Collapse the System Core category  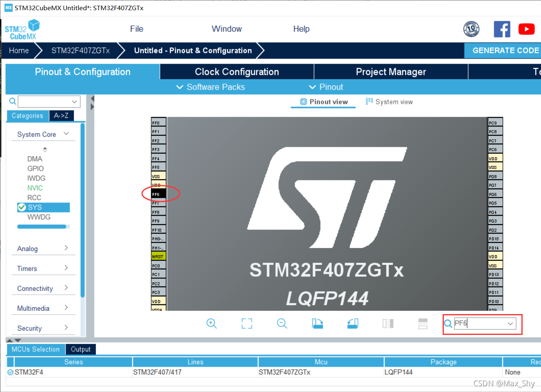tap(67, 134)
